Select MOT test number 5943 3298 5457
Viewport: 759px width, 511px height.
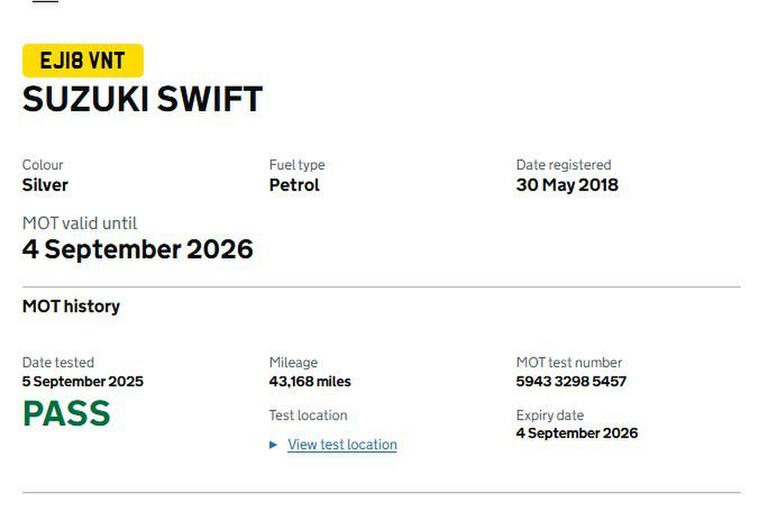pos(571,381)
